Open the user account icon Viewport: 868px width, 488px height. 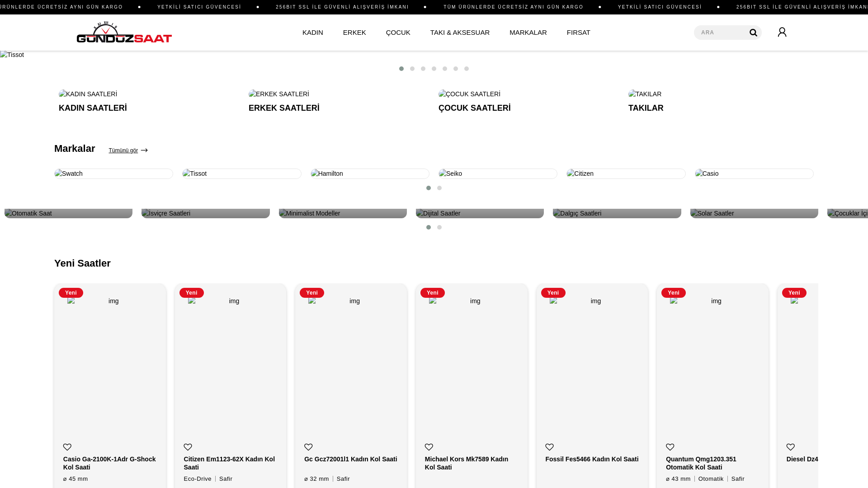coord(782,32)
